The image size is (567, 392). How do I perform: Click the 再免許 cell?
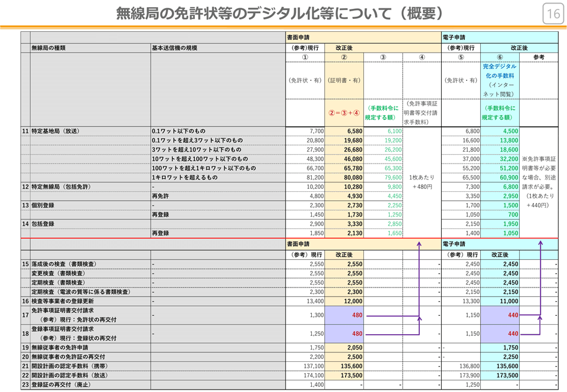click(x=161, y=196)
